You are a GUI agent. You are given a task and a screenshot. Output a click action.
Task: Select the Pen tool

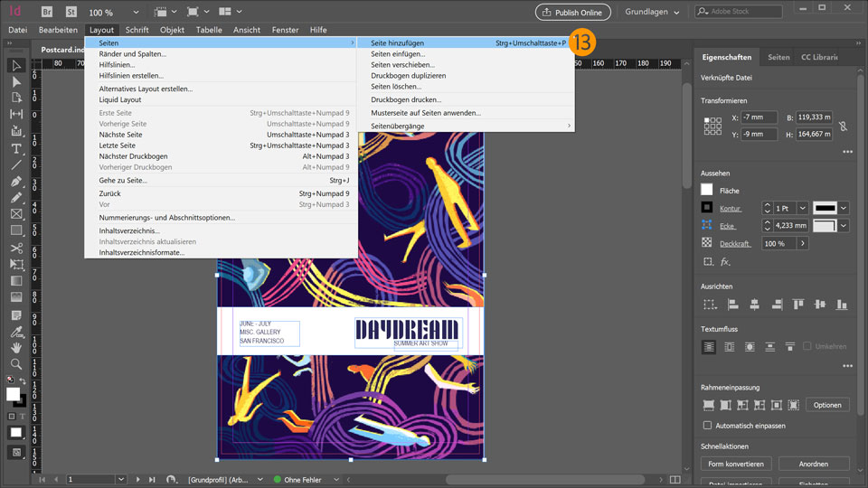16,182
